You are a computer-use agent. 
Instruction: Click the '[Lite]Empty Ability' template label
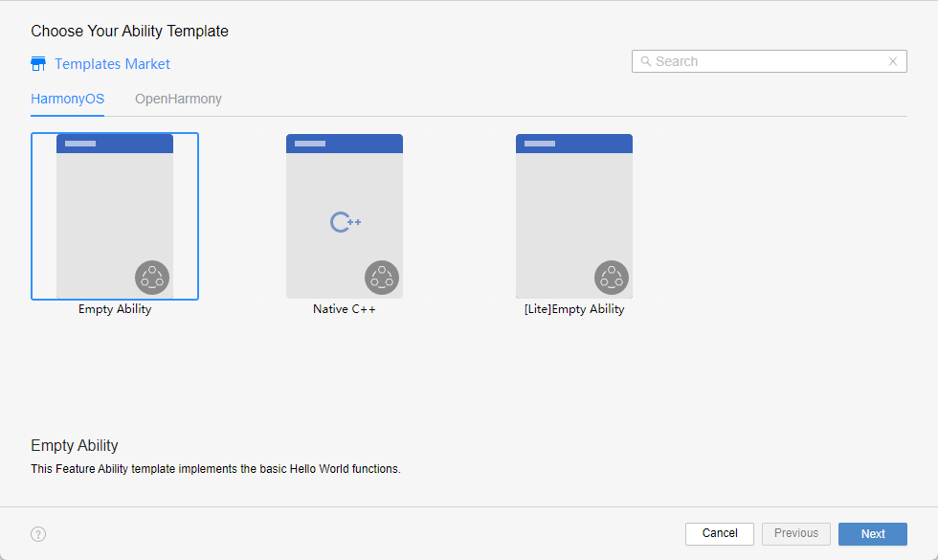[x=574, y=309]
